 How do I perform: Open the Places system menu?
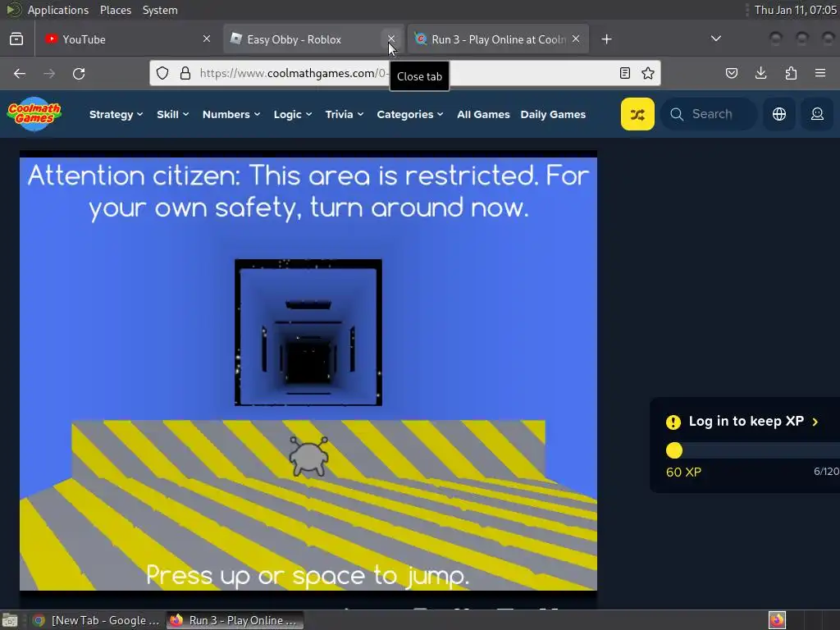click(115, 10)
